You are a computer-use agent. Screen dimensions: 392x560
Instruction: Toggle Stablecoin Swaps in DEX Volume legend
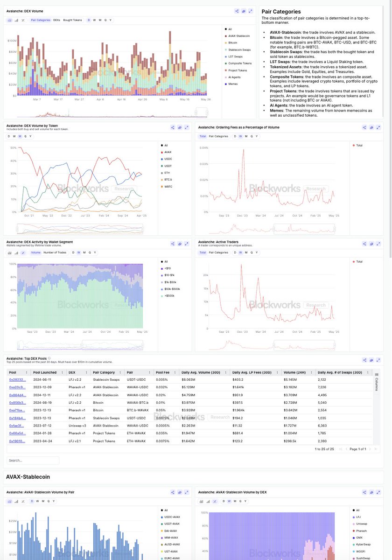pos(237,49)
